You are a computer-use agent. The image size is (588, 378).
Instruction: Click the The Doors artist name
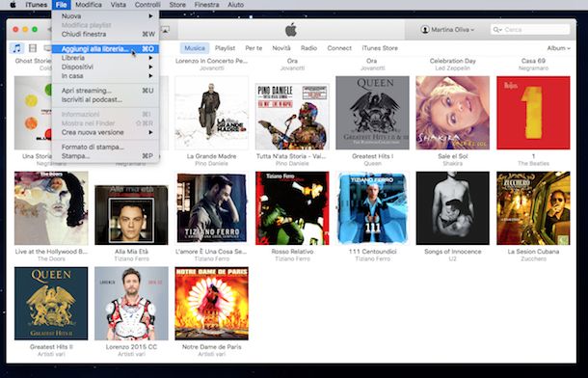[51, 259]
